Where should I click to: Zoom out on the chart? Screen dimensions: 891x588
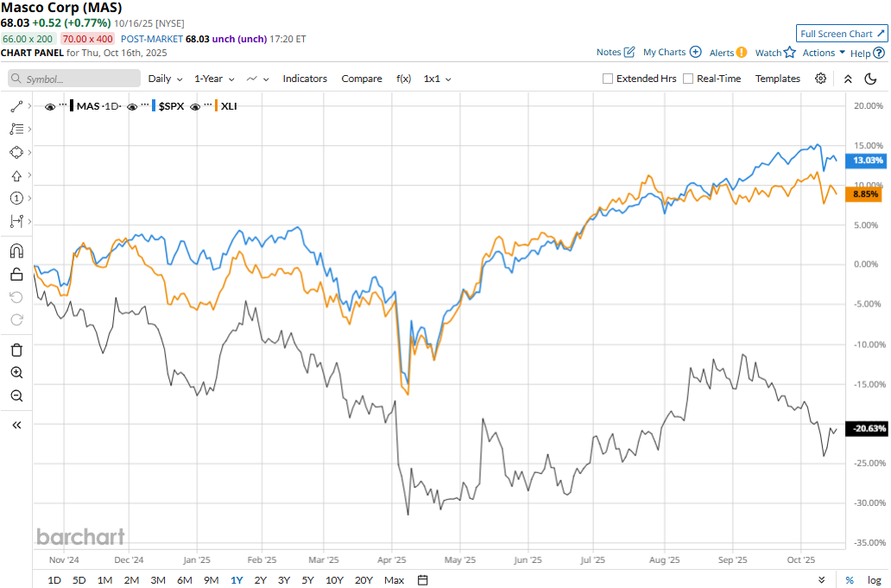coord(16,396)
